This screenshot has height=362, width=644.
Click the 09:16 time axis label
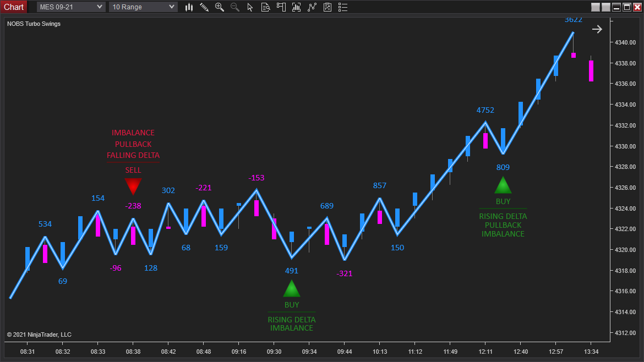pyautogui.click(x=239, y=352)
